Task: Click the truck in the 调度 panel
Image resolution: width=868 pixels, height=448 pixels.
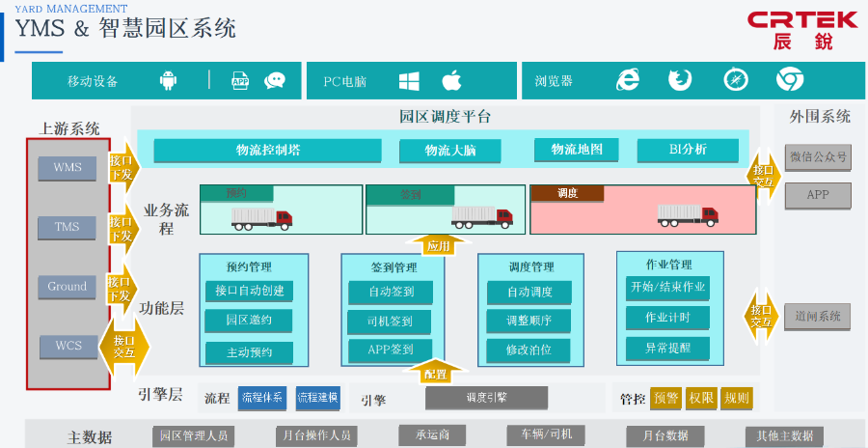Action: [688, 215]
